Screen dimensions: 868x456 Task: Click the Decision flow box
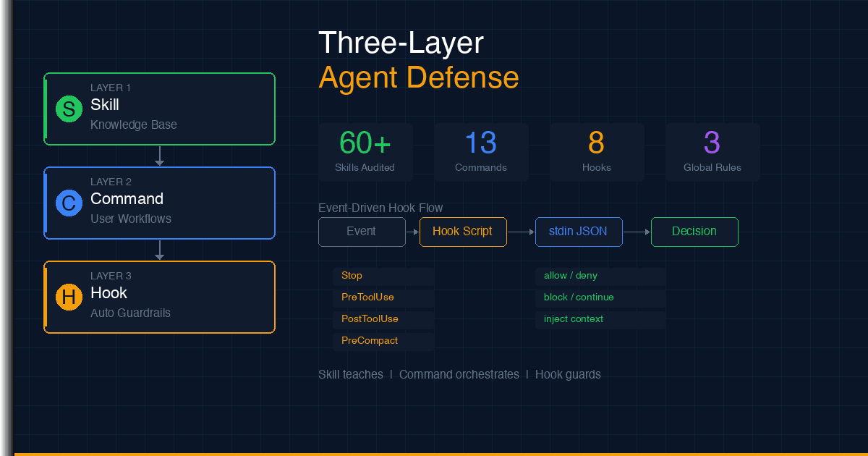694,232
